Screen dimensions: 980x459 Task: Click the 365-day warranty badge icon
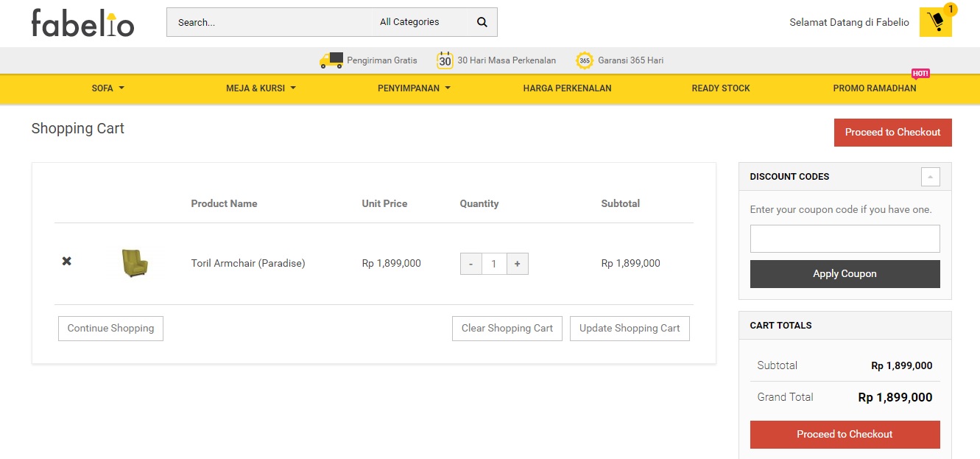click(x=585, y=60)
